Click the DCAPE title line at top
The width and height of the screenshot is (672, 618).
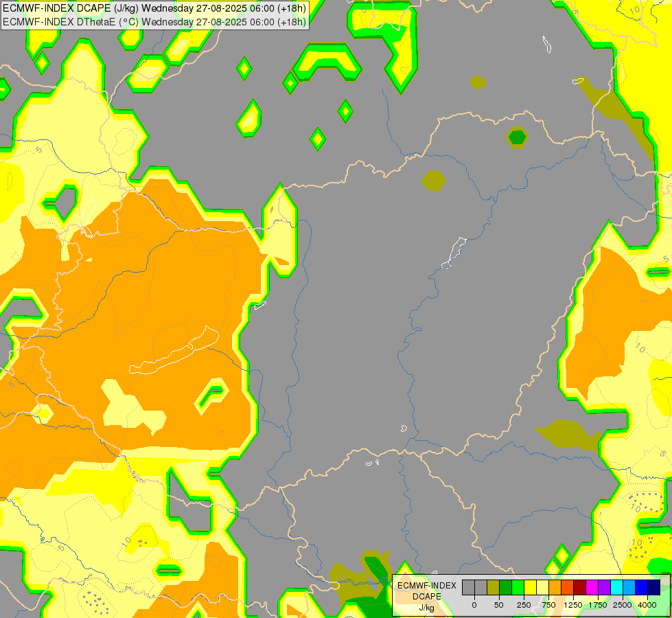(x=154, y=8)
